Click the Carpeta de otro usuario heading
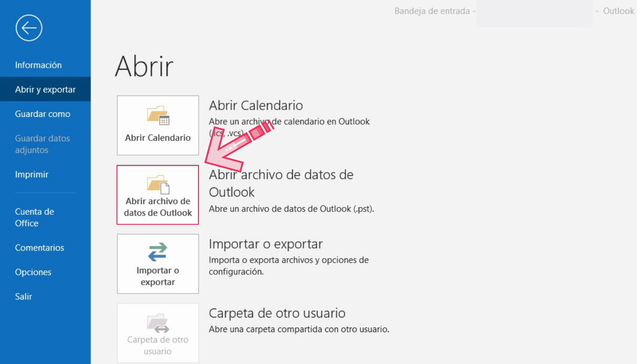 tap(277, 313)
